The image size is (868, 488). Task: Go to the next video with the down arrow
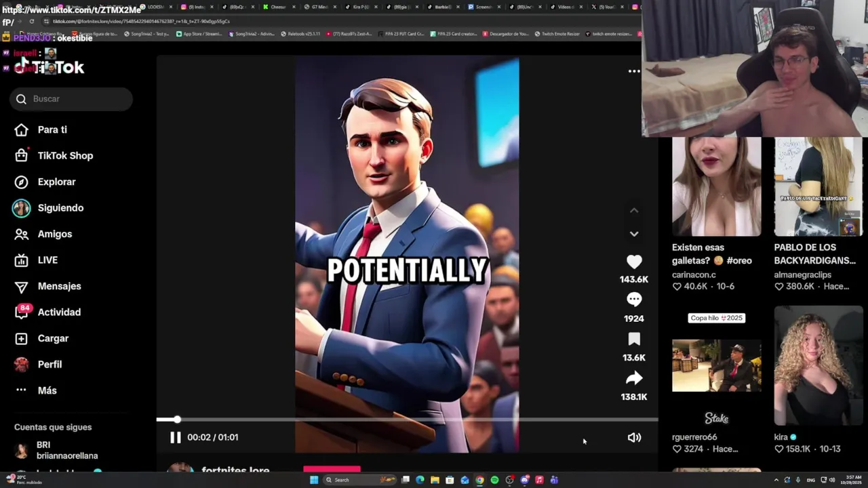pos(634,234)
